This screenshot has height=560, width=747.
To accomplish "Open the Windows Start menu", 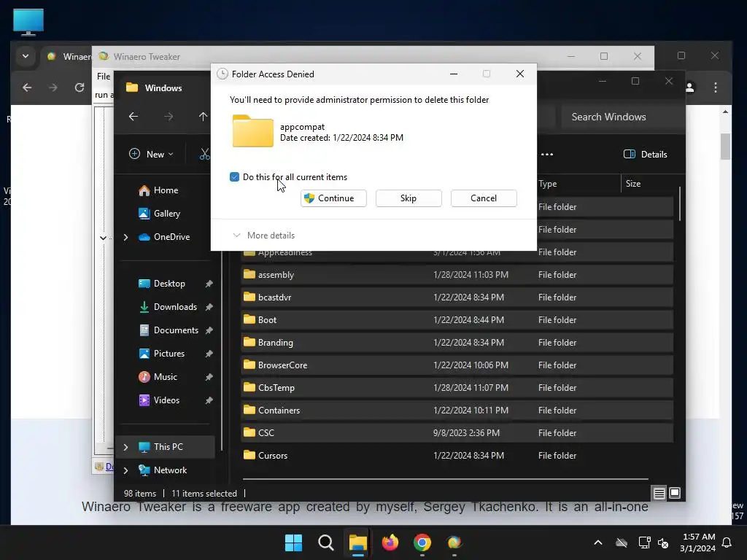I will (x=293, y=542).
